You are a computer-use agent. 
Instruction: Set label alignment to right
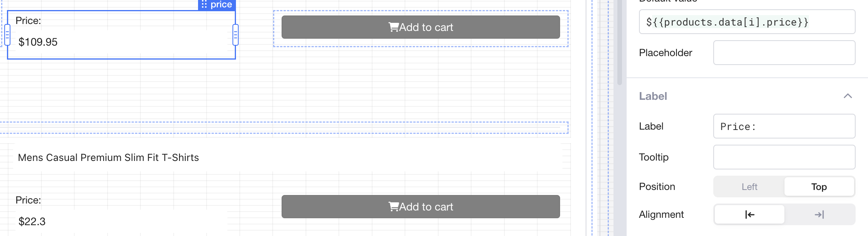(x=819, y=214)
